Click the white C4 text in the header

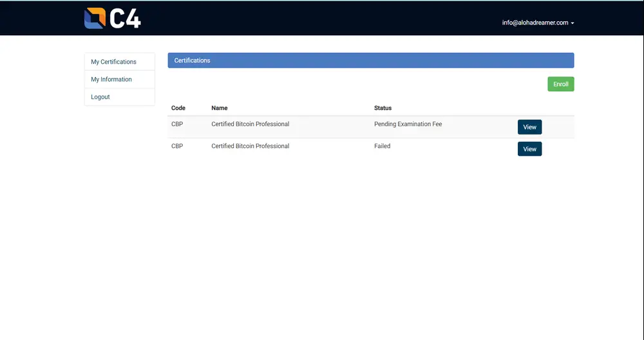coord(125,19)
